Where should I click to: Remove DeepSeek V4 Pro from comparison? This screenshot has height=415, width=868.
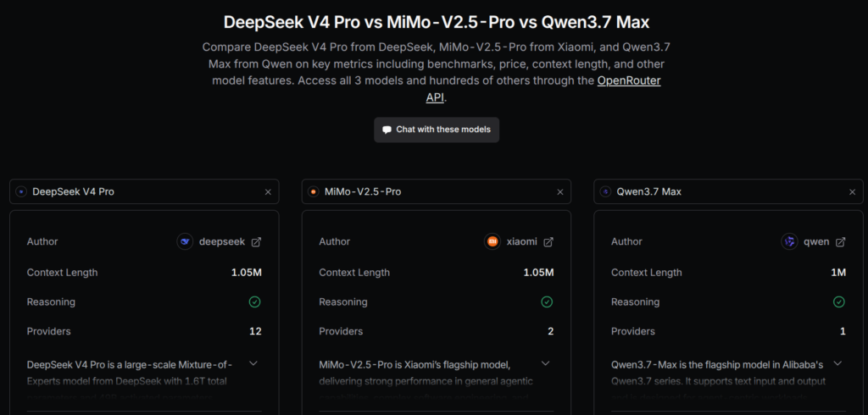click(268, 192)
